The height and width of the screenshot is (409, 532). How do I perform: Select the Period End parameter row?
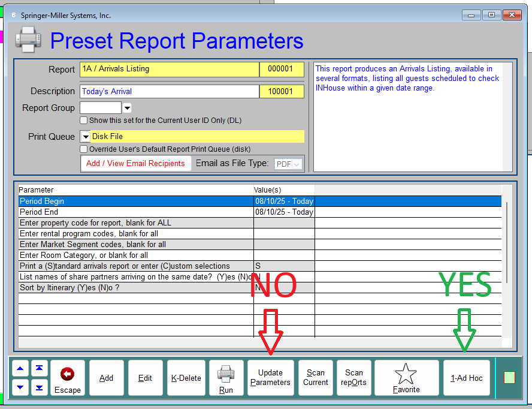tap(135, 212)
